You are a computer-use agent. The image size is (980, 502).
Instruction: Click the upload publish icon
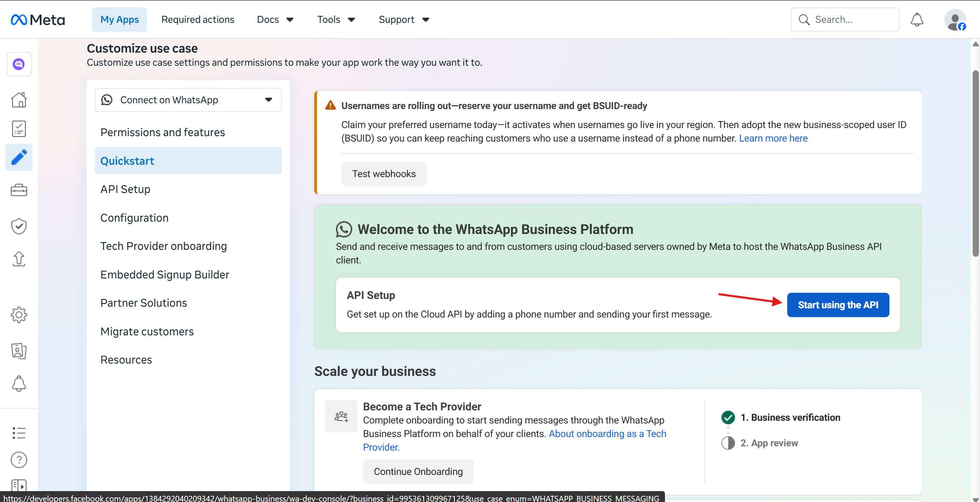pyautogui.click(x=19, y=259)
